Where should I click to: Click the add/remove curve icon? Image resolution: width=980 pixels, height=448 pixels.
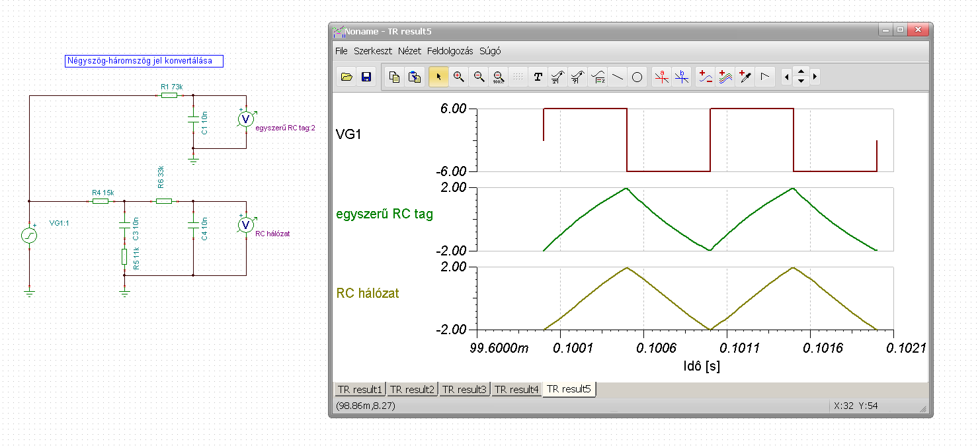706,77
